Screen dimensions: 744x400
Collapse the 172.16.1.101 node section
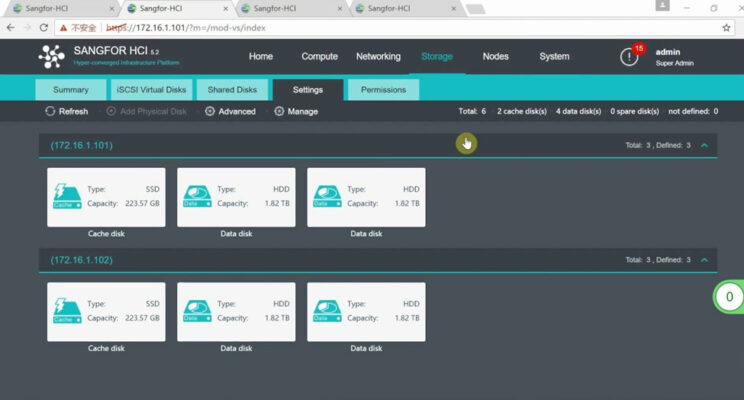coord(705,145)
